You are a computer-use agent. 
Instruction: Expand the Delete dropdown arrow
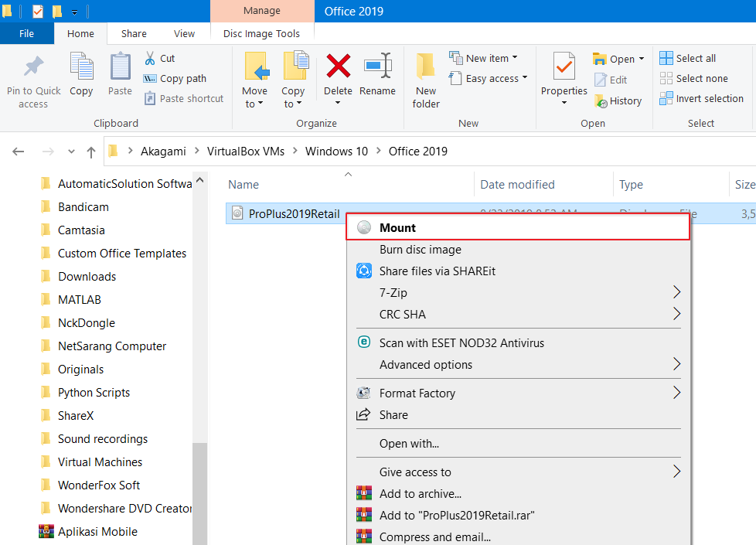pos(338,103)
